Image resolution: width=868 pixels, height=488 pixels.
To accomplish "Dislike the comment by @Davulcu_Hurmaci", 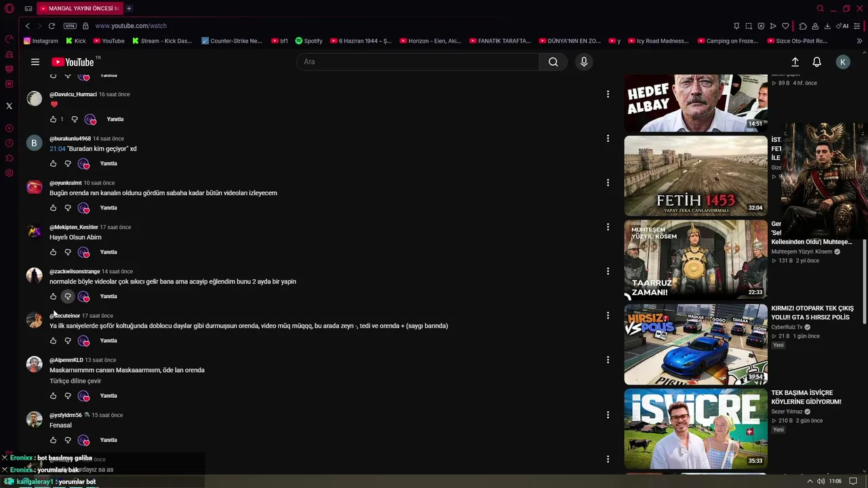I will pos(75,119).
